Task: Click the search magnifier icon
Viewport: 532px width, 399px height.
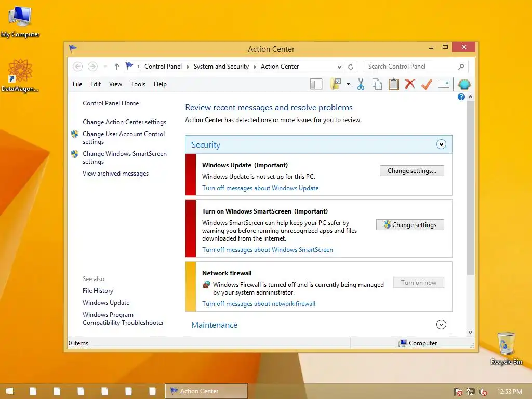Action: (x=461, y=66)
